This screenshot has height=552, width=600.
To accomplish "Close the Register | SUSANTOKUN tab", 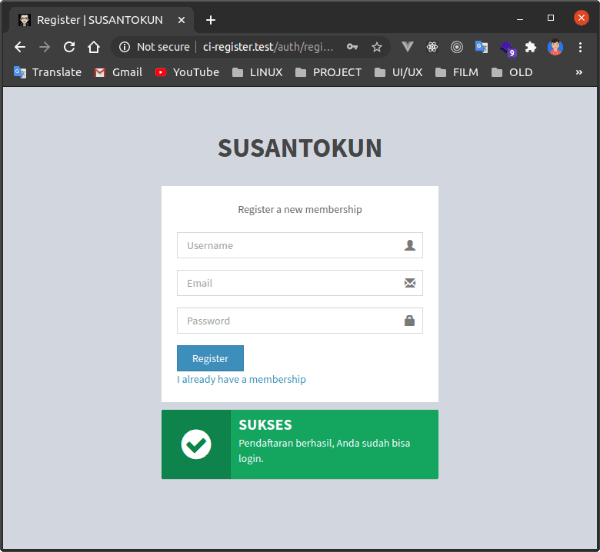I will tap(182, 20).
